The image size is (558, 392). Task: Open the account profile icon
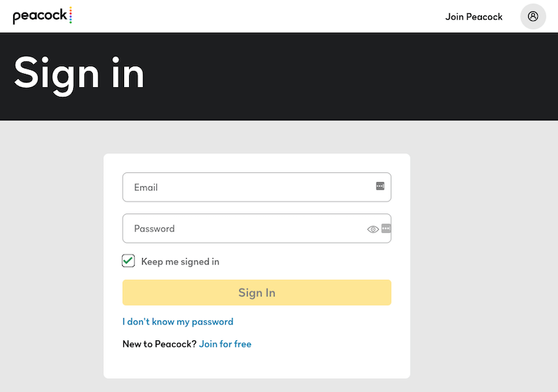(x=533, y=16)
